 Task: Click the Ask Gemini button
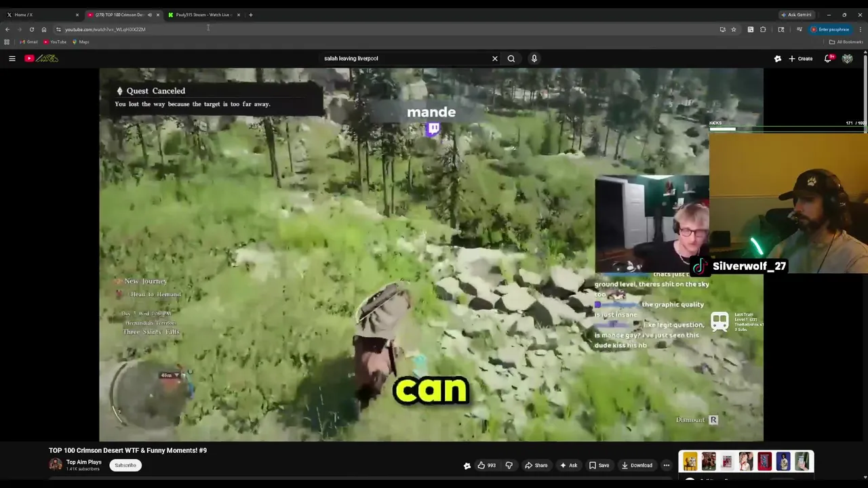coord(796,14)
